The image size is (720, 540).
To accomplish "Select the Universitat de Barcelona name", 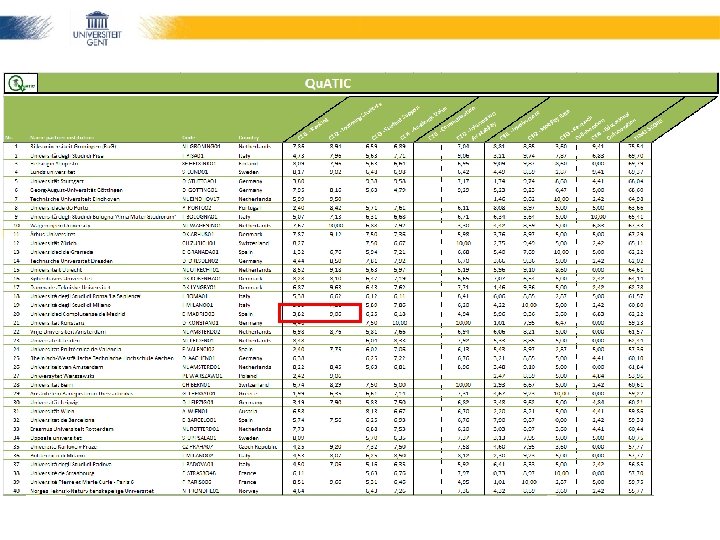I will pos(62,420).
